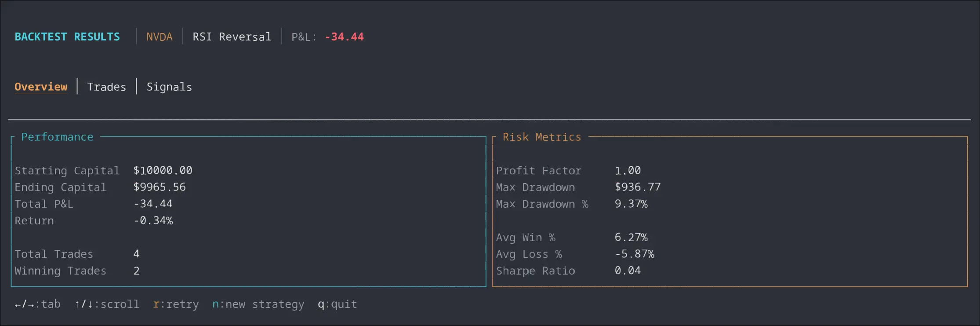Image resolution: width=980 pixels, height=326 pixels.
Task: Click the tab navigation hint
Action: click(37, 304)
